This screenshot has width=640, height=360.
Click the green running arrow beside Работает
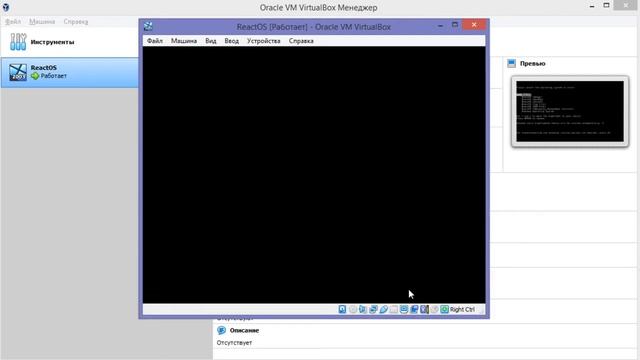[35, 76]
